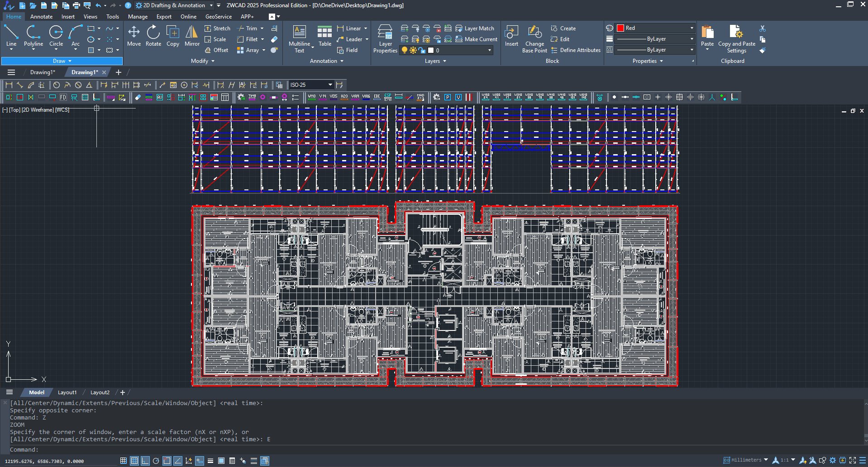Click the Layer Match button
868x467 pixels.
[x=475, y=28]
